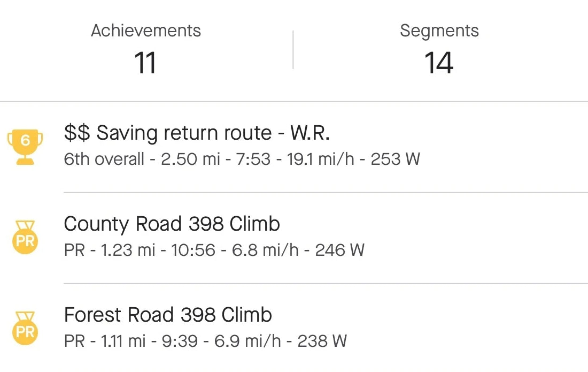The width and height of the screenshot is (588, 372).
Task: Click the 246 W power value
Action: pyautogui.click(x=339, y=250)
